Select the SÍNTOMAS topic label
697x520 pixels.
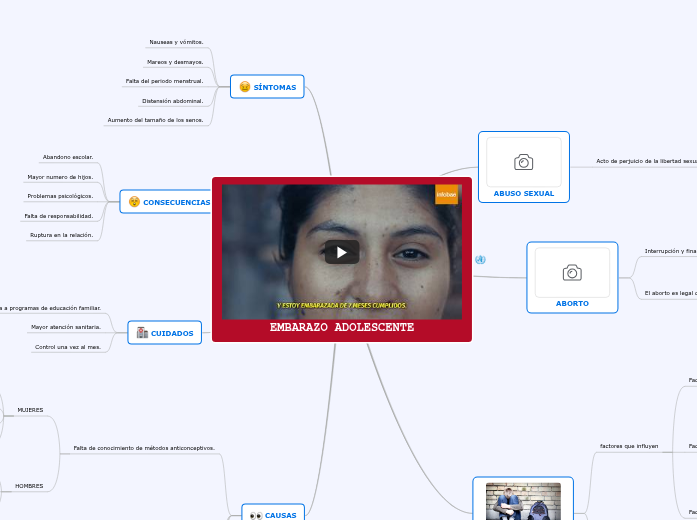pos(275,87)
